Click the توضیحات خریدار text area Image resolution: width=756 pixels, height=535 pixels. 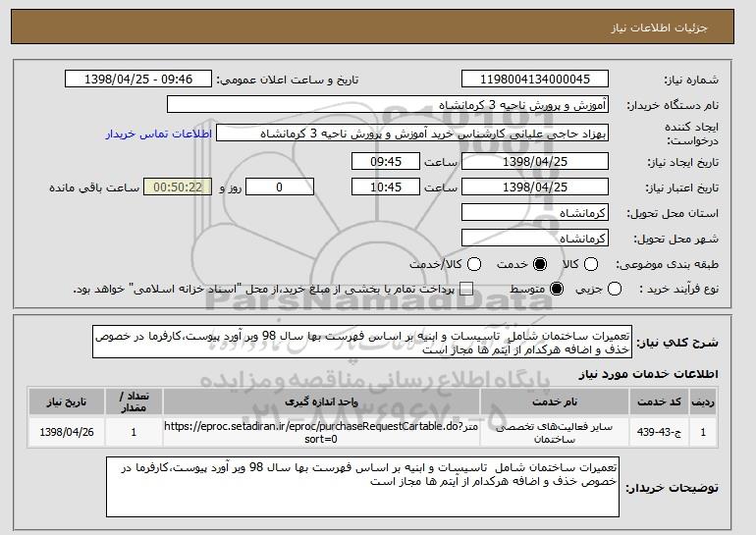[x=362, y=487]
